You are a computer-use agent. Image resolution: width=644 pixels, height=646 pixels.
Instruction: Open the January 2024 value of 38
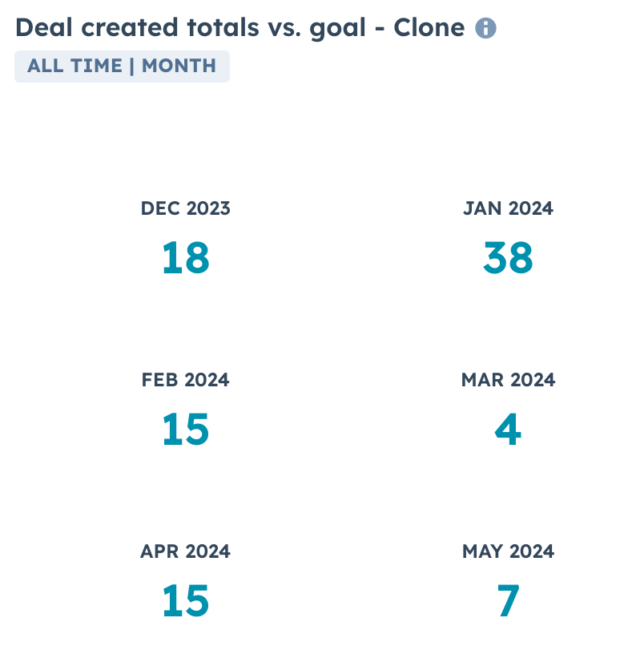pyautogui.click(x=508, y=259)
